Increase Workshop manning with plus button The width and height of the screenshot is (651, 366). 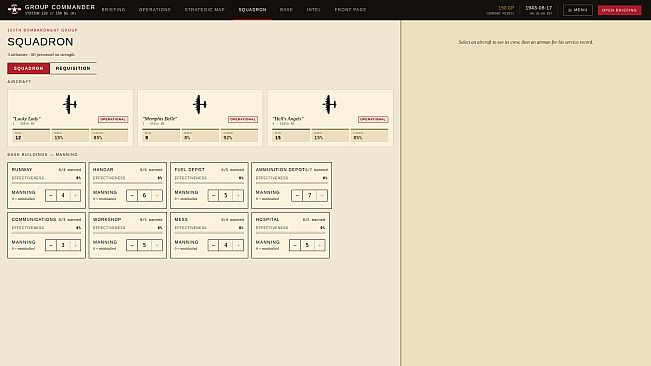(157, 245)
